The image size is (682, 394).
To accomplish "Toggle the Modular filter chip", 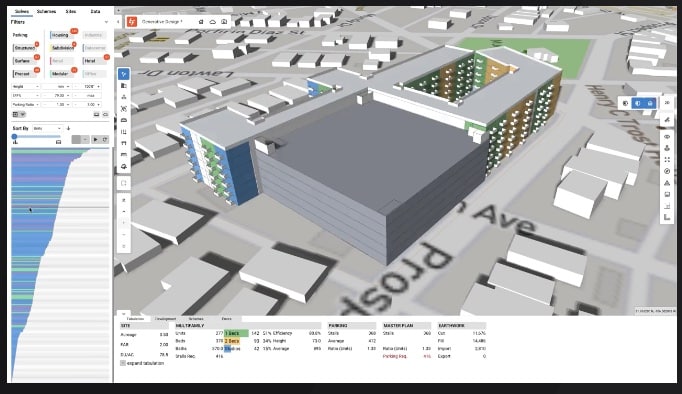I will click(x=63, y=74).
